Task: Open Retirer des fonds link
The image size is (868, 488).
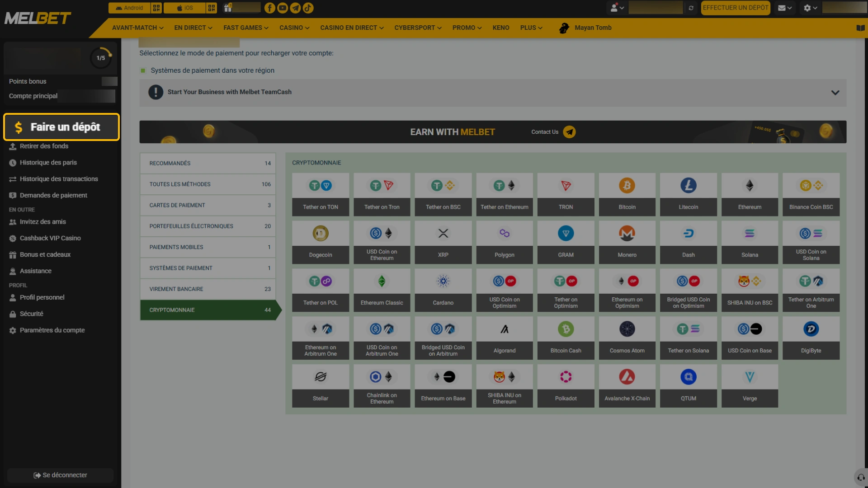Action: pyautogui.click(x=44, y=146)
